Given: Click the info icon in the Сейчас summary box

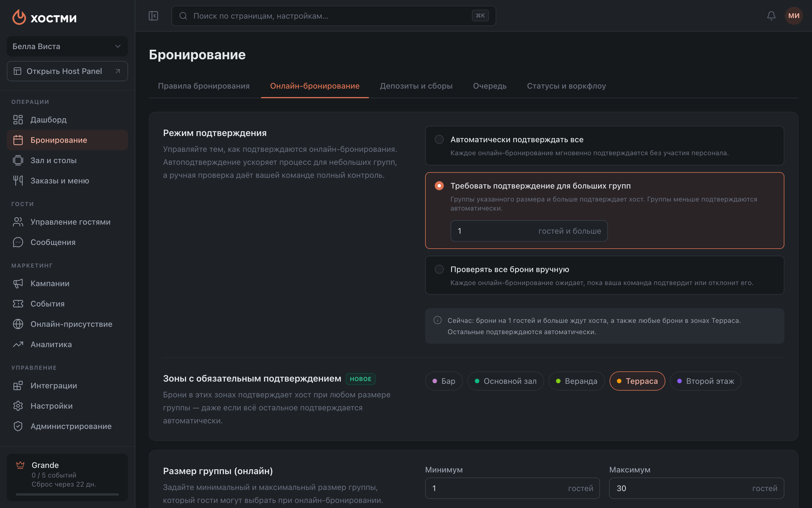Looking at the screenshot, I should pos(438,320).
